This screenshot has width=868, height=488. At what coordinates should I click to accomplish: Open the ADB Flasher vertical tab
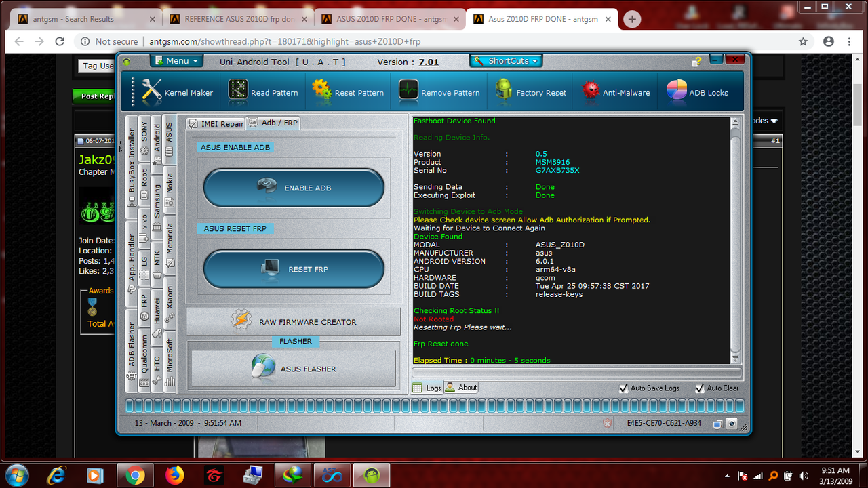[x=132, y=351]
